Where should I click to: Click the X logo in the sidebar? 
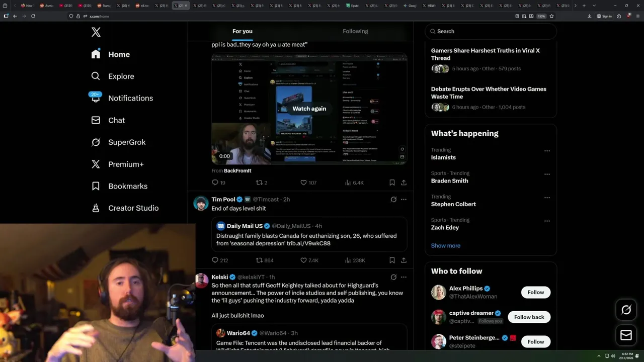pos(96,32)
